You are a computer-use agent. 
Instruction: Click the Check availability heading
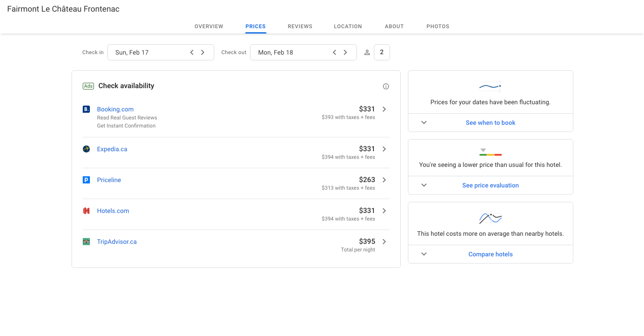[126, 86]
